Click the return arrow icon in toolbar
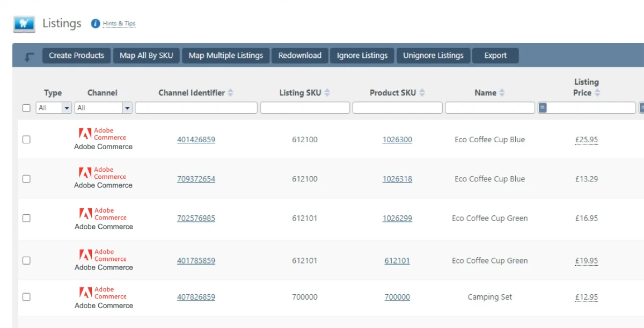Screen dimensions: 644x328 [x=30, y=56]
